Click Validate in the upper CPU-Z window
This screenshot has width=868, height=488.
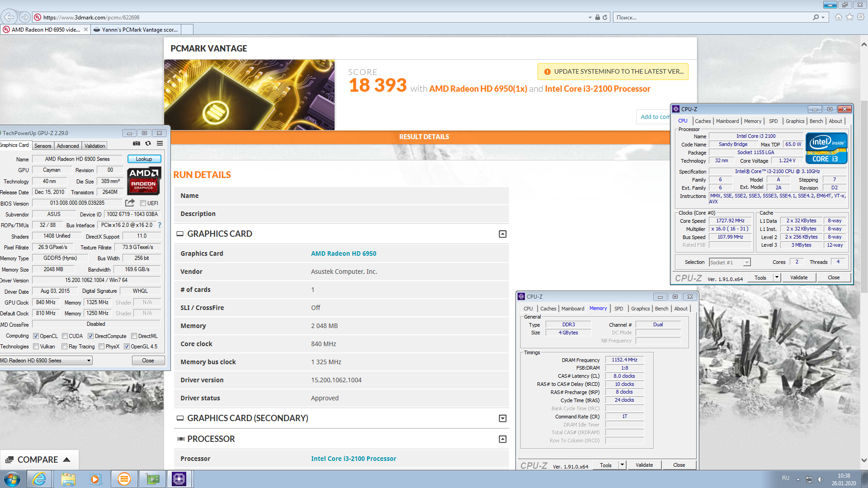799,277
